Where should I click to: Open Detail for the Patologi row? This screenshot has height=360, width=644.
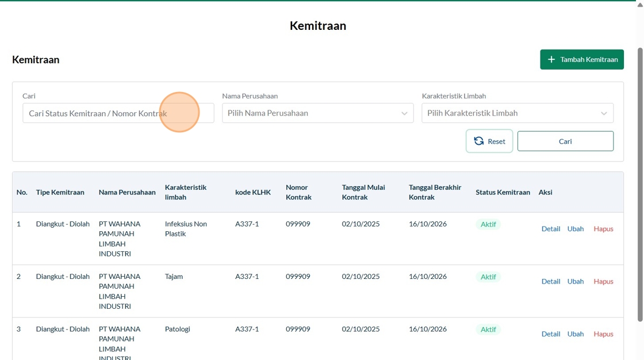click(x=550, y=334)
